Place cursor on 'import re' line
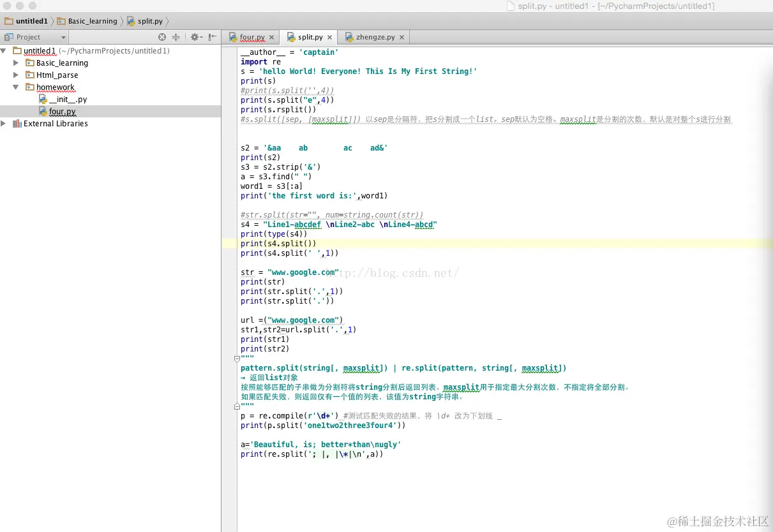The height and width of the screenshot is (532, 773). (260, 62)
